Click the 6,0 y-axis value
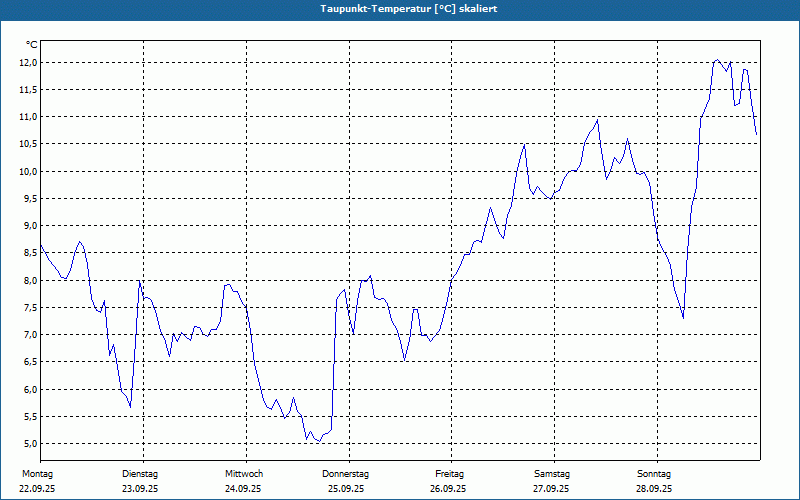Image resolution: width=800 pixels, height=500 pixels. point(30,389)
